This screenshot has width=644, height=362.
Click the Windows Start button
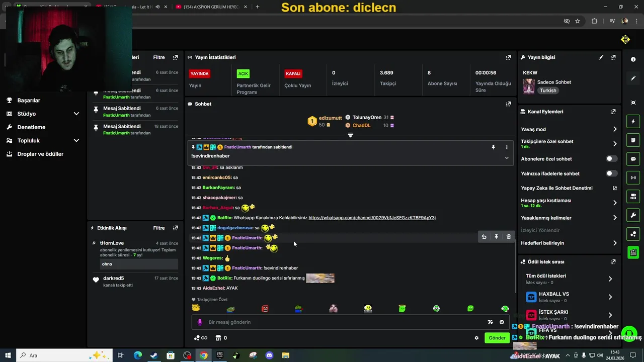tap(8, 355)
